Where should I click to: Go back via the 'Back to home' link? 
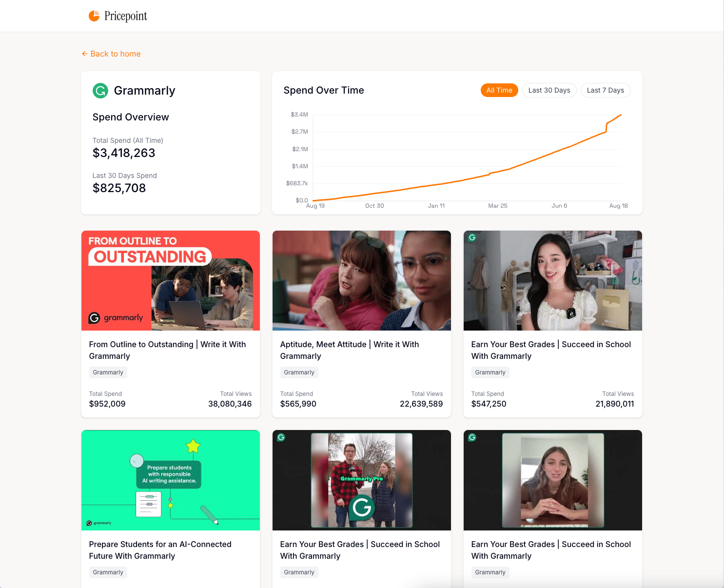click(111, 54)
